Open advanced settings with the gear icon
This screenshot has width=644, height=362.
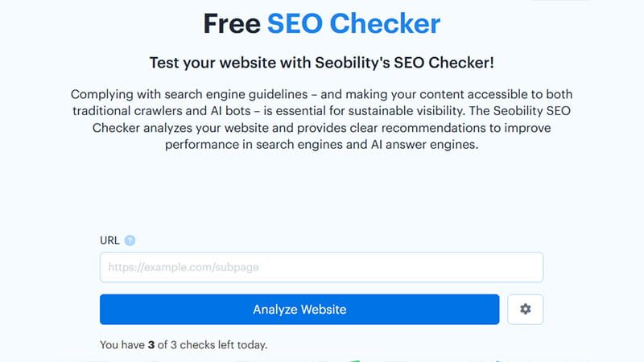point(526,309)
